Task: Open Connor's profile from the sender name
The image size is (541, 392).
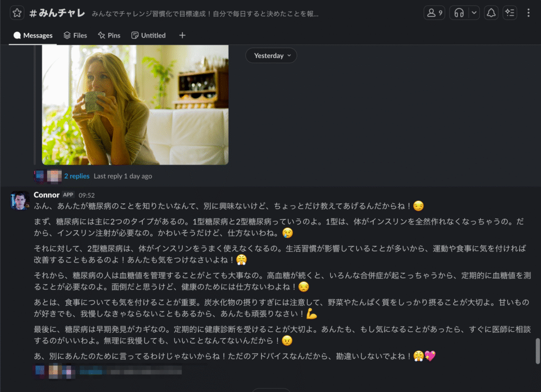Action: (x=46, y=195)
